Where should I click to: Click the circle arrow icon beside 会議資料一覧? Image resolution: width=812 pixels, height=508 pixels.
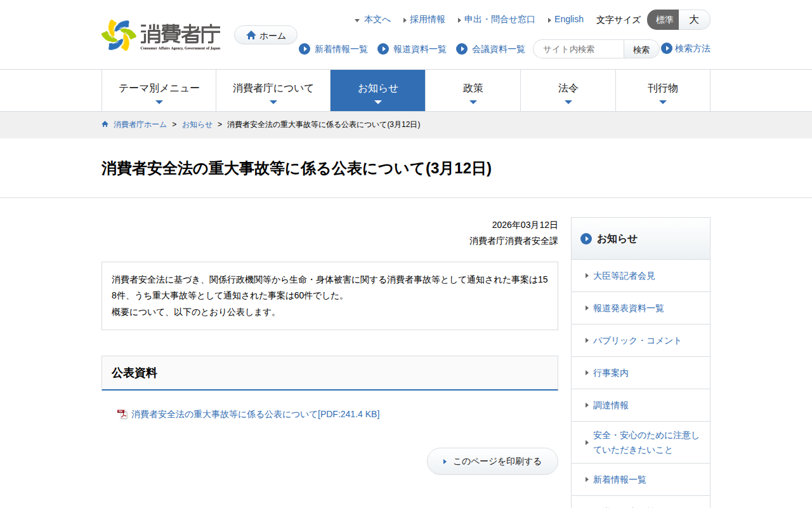click(x=461, y=49)
